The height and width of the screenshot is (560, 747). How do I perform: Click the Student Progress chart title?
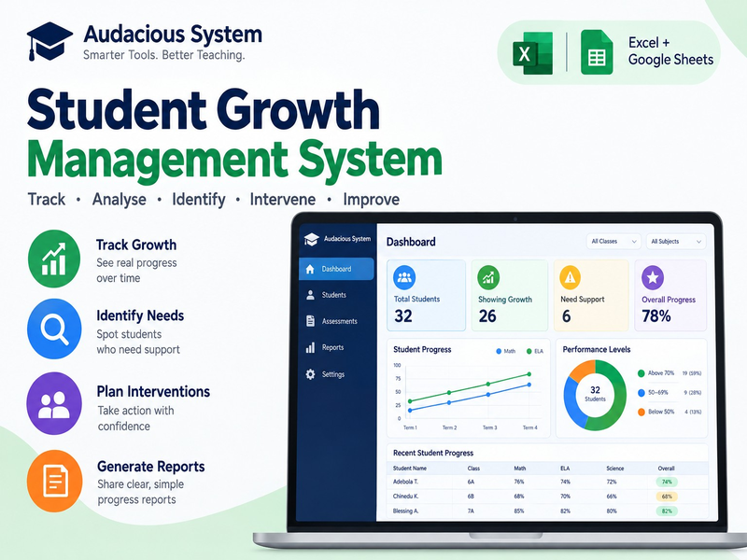coord(422,349)
